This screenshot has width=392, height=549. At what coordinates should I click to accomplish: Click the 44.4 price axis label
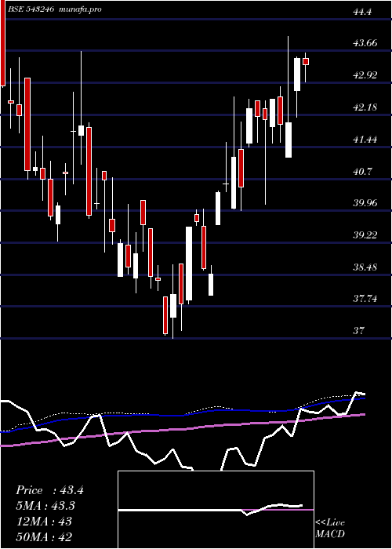362,12
